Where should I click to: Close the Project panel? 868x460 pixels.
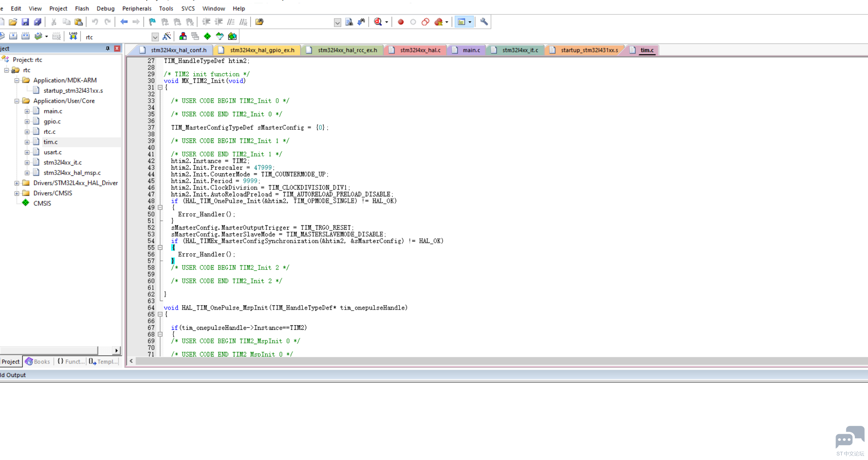[117, 48]
